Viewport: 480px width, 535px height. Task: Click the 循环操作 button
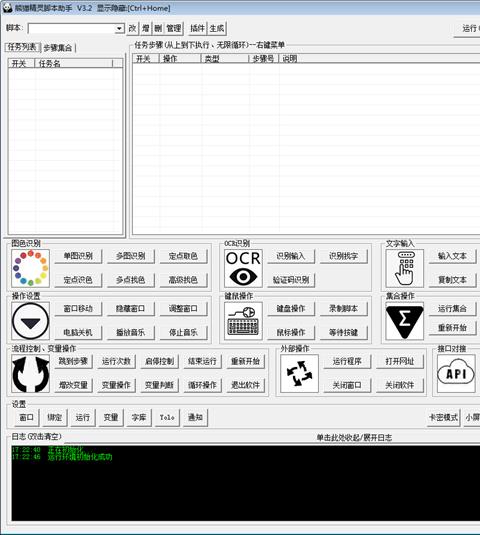click(202, 385)
